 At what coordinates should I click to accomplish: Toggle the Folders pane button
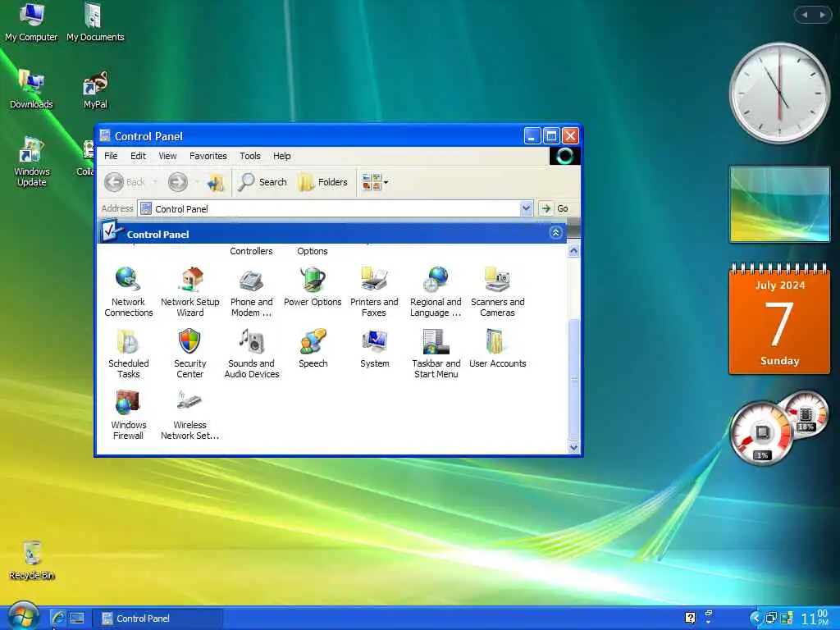click(x=323, y=182)
